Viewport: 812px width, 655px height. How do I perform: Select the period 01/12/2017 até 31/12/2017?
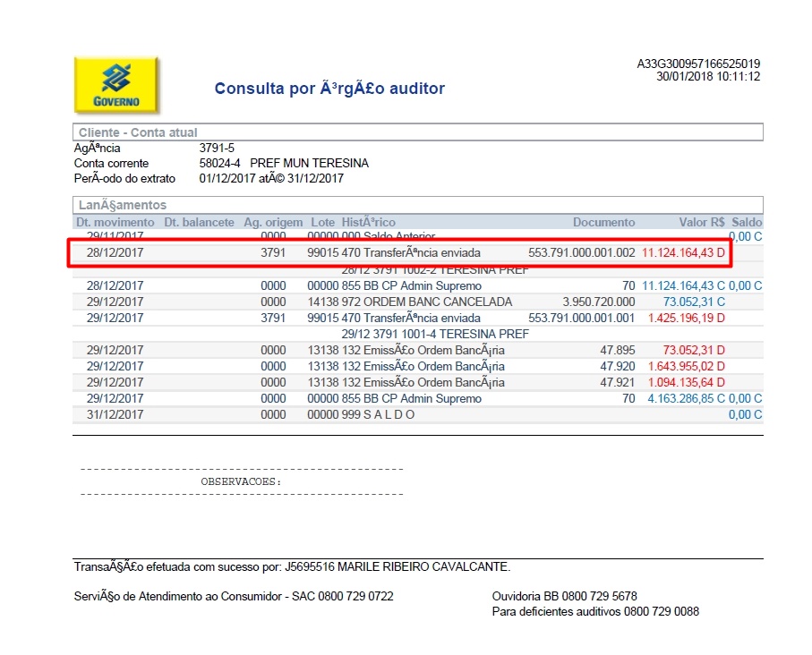pyautogui.click(x=271, y=178)
